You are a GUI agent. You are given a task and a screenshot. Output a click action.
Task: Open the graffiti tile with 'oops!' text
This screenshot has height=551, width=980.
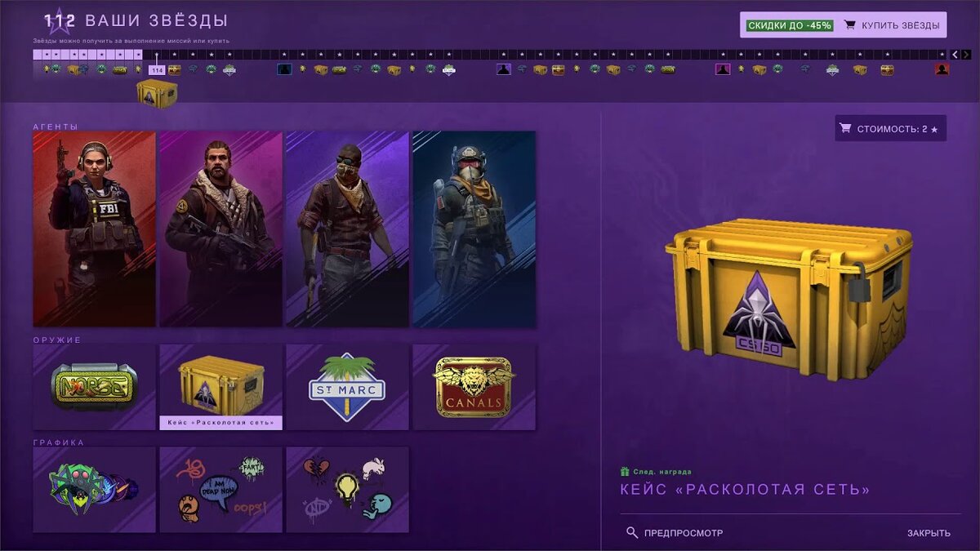click(x=220, y=489)
